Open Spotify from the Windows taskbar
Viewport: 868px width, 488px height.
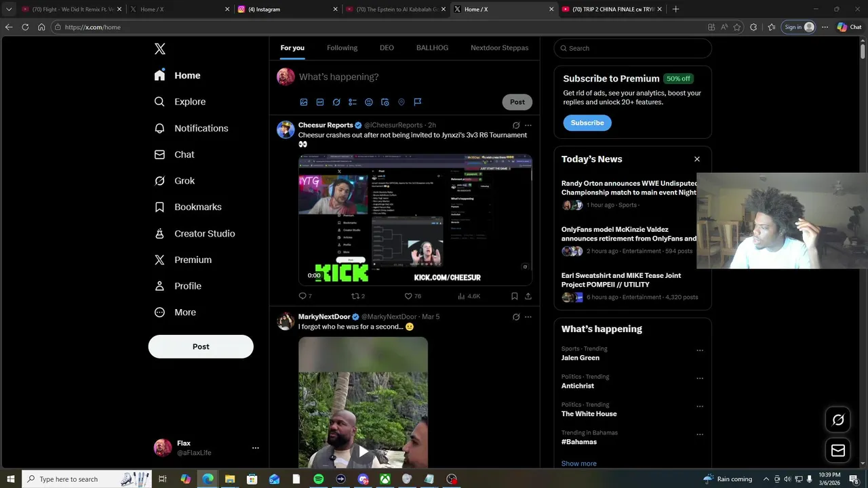pos(319,479)
